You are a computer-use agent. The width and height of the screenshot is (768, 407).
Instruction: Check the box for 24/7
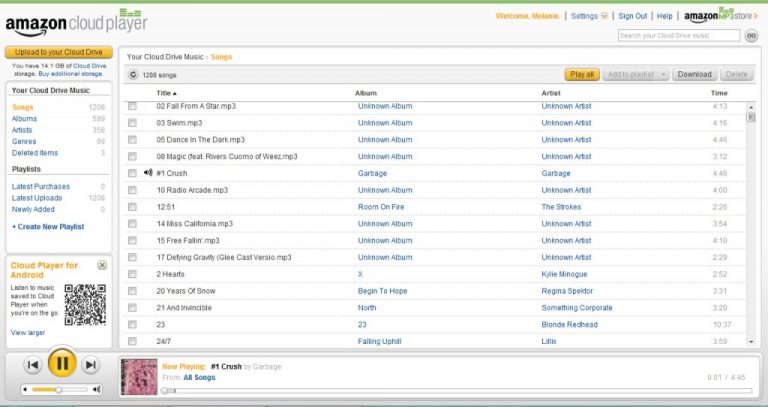click(x=132, y=341)
